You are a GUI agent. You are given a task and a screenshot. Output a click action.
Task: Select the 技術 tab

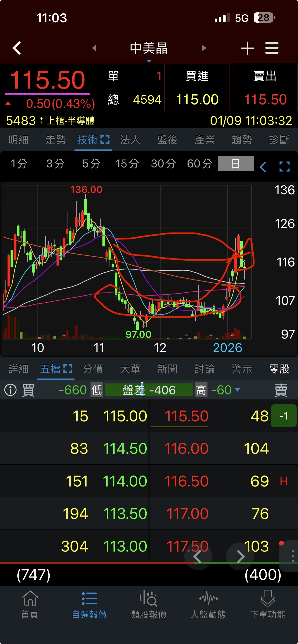pos(87,140)
